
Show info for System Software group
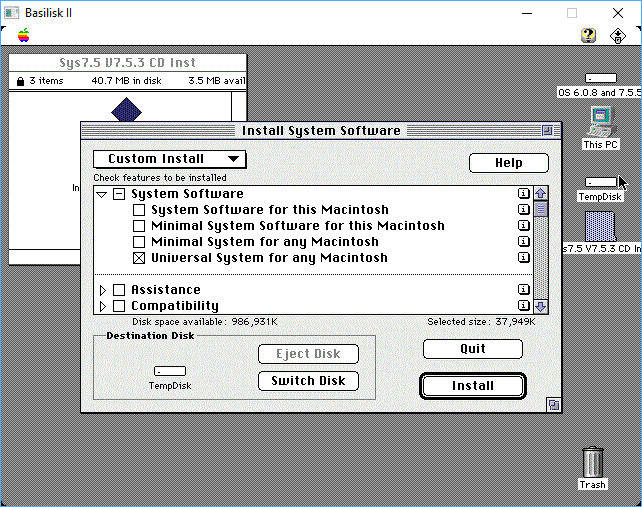click(524, 193)
